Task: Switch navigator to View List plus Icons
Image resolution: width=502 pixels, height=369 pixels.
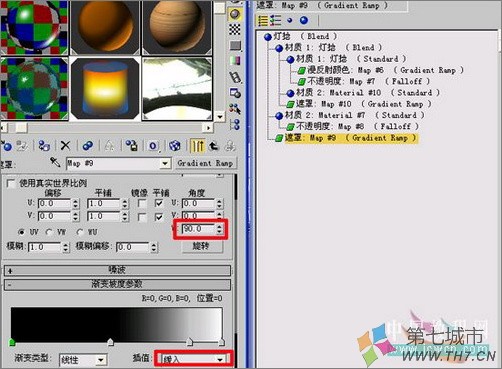Action: (276, 20)
